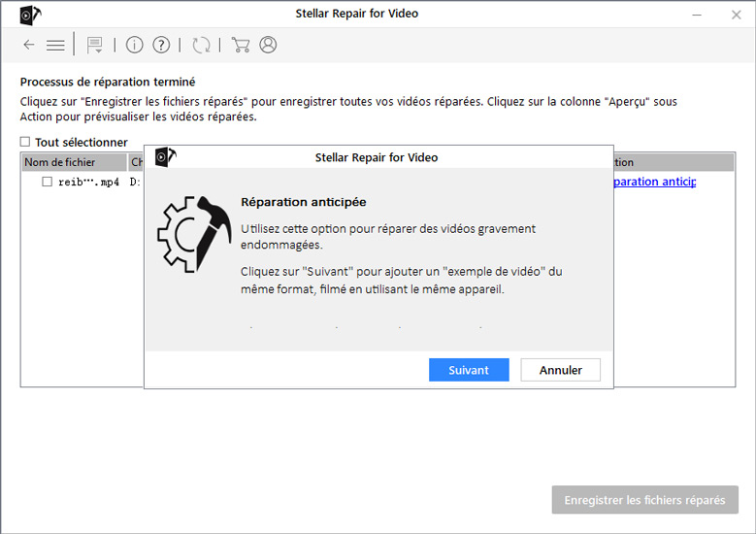This screenshot has width=756, height=534.
Task: Open the user account icon
Action: 268,45
